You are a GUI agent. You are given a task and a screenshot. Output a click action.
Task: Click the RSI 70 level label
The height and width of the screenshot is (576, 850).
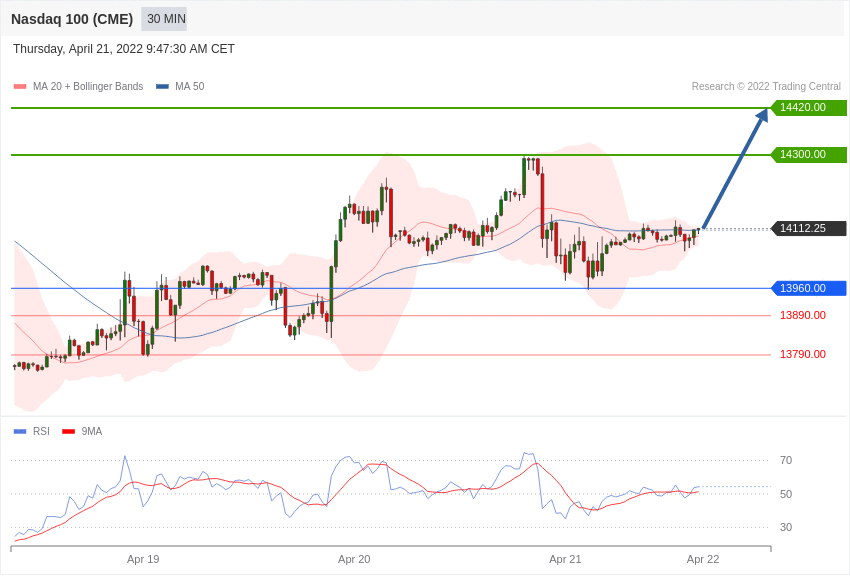click(786, 461)
